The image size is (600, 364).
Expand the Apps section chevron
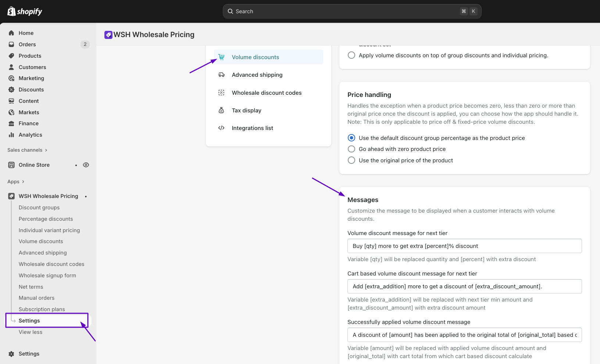[23, 182]
